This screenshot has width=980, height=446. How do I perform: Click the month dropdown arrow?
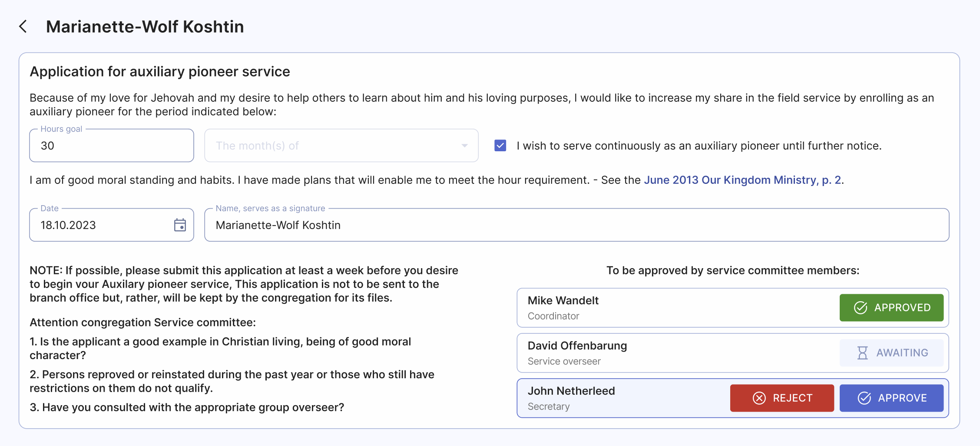464,146
